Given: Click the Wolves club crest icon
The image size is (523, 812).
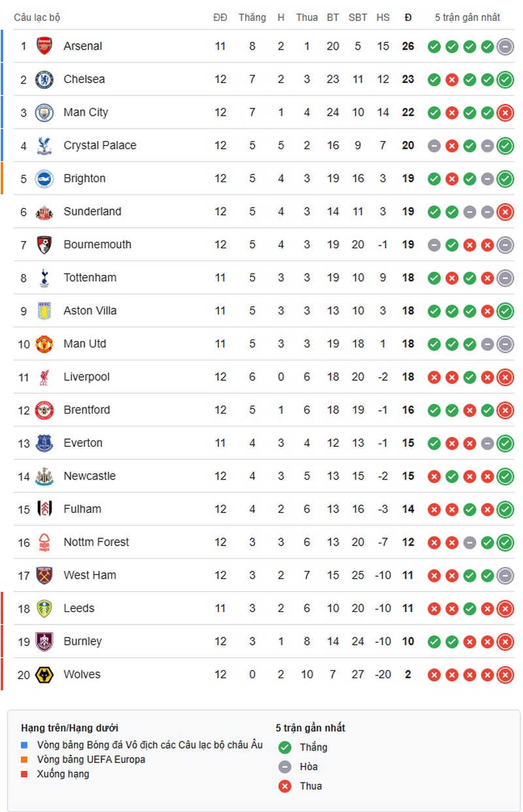Looking at the screenshot, I should coord(44,674).
